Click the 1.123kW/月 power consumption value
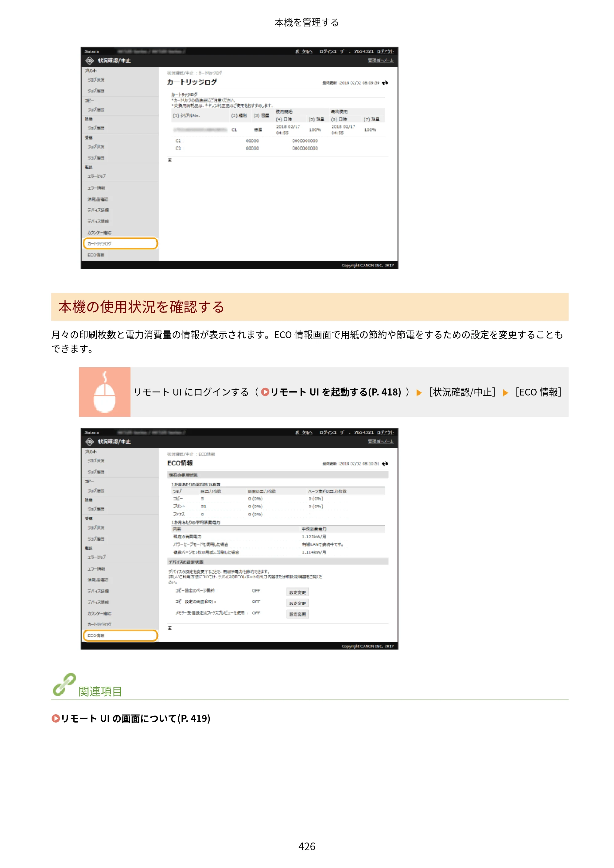 (314, 537)
